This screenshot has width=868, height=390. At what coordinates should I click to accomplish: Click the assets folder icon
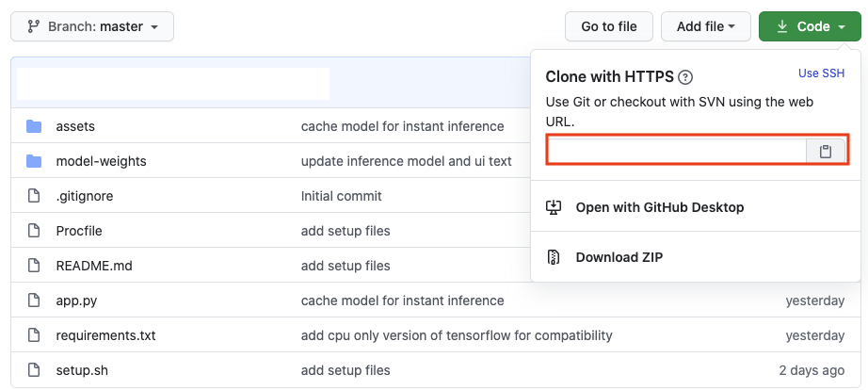click(34, 126)
